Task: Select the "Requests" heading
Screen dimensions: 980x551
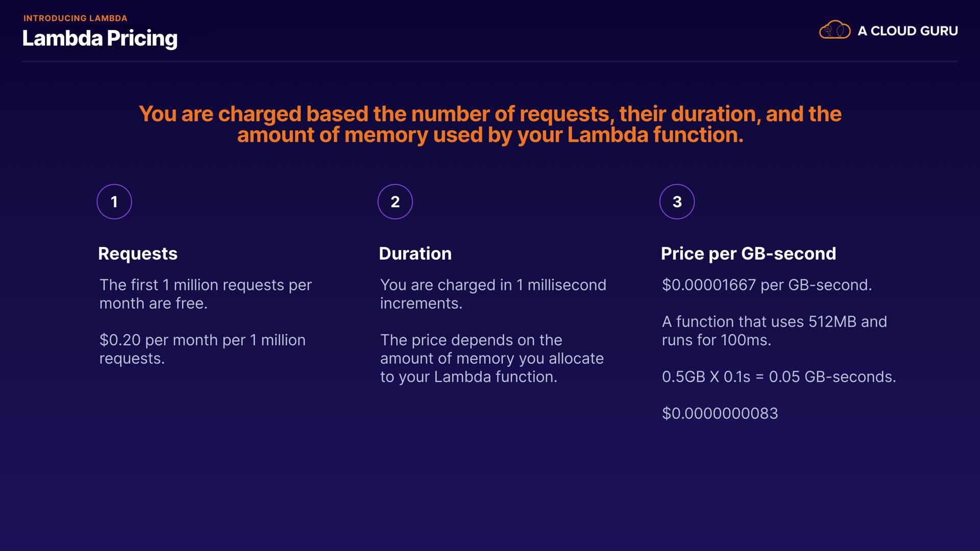Action: coord(138,254)
